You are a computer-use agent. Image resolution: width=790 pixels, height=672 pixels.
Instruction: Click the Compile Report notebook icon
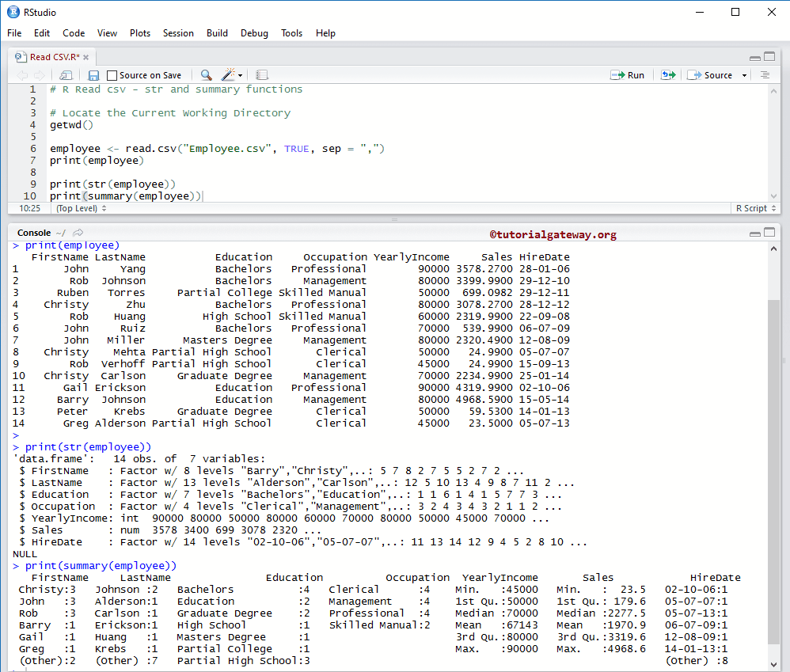[x=262, y=75]
